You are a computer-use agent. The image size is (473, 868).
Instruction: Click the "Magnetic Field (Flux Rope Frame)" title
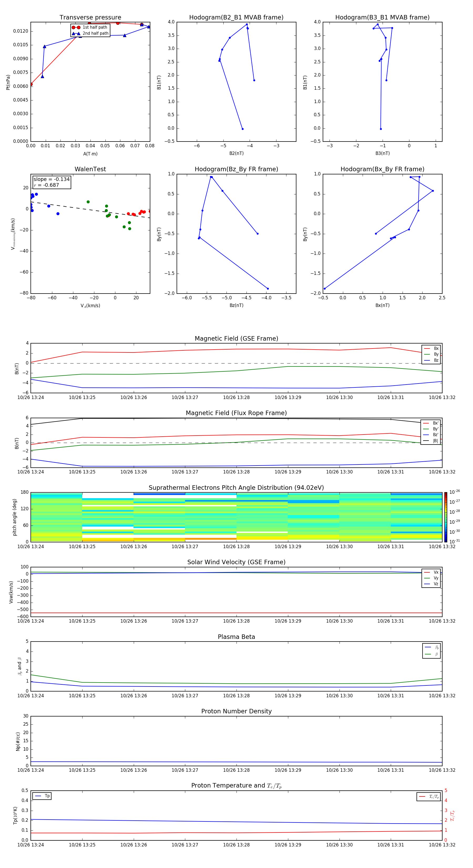click(236, 413)
